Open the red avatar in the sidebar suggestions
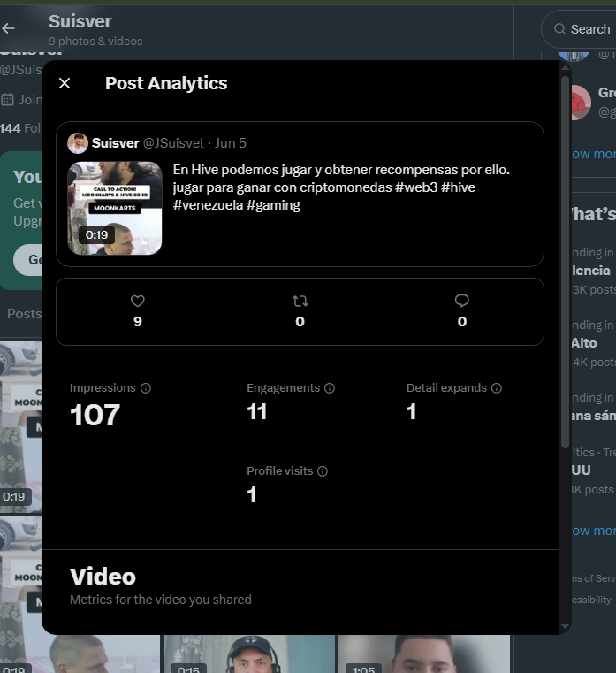This screenshot has height=673, width=616. (x=581, y=103)
